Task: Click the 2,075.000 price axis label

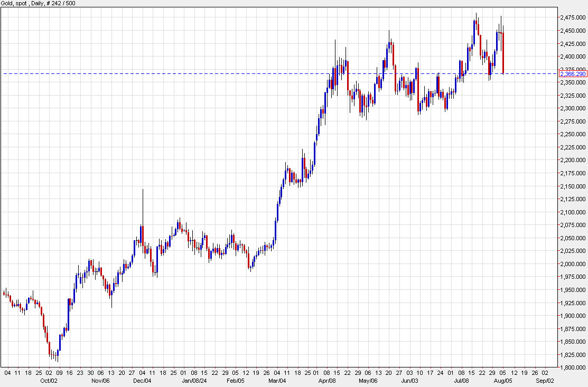Action: pyautogui.click(x=573, y=225)
